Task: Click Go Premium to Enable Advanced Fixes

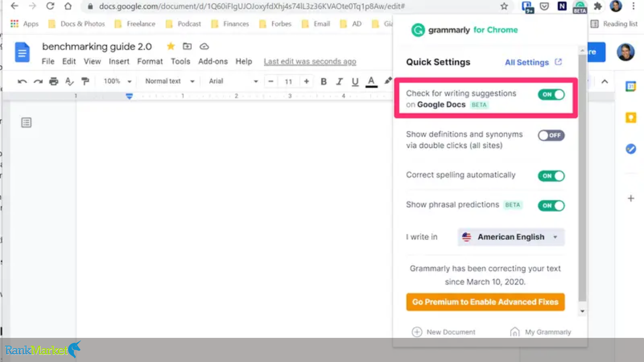Action: tap(486, 302)
